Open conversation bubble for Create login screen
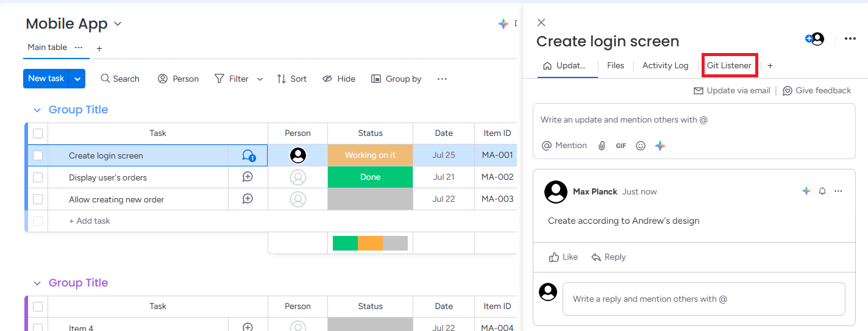Screen dimensions: 868x331 248,155
